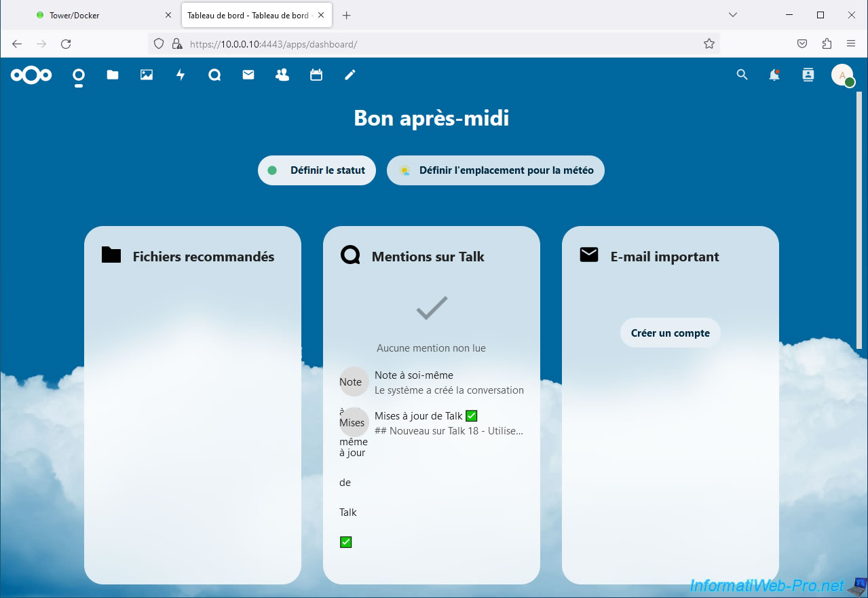Open the Activity lightning bolt icon

(181, 75)
